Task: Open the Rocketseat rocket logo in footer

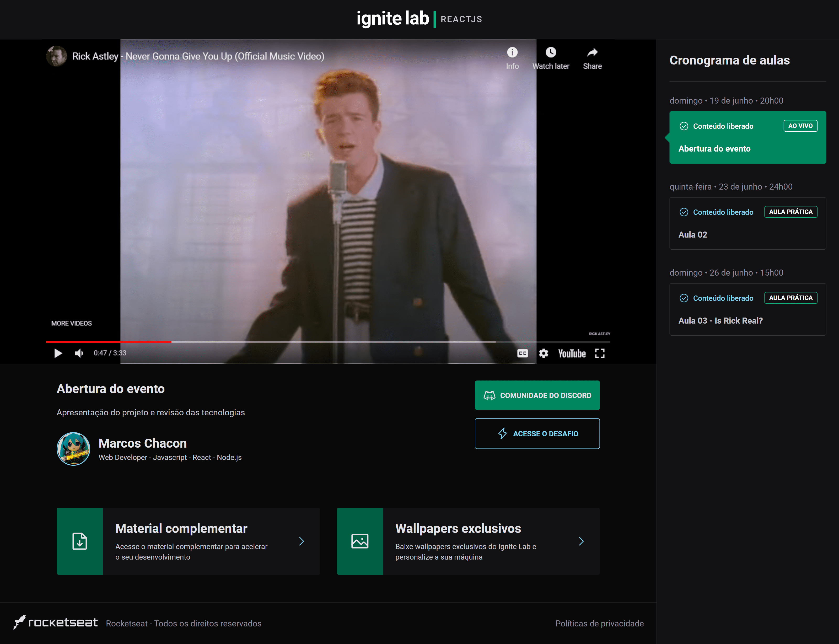Action: coord(20,623)
